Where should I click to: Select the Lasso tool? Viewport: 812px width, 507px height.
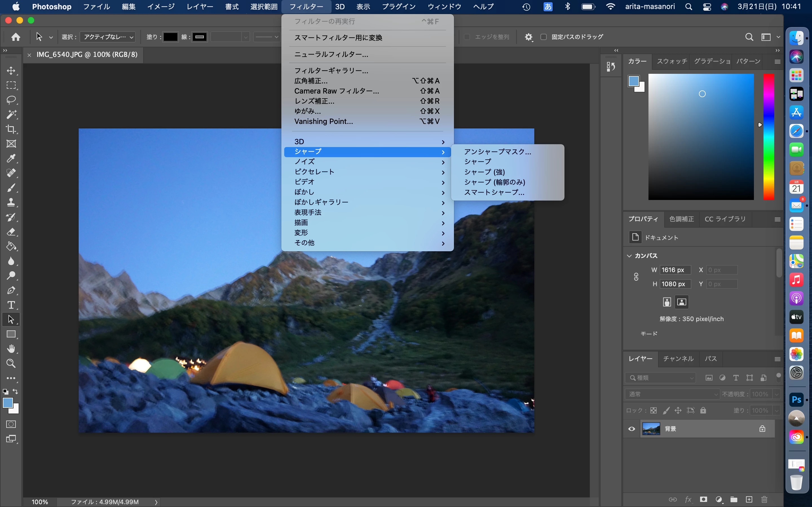[x=11, y=100]
